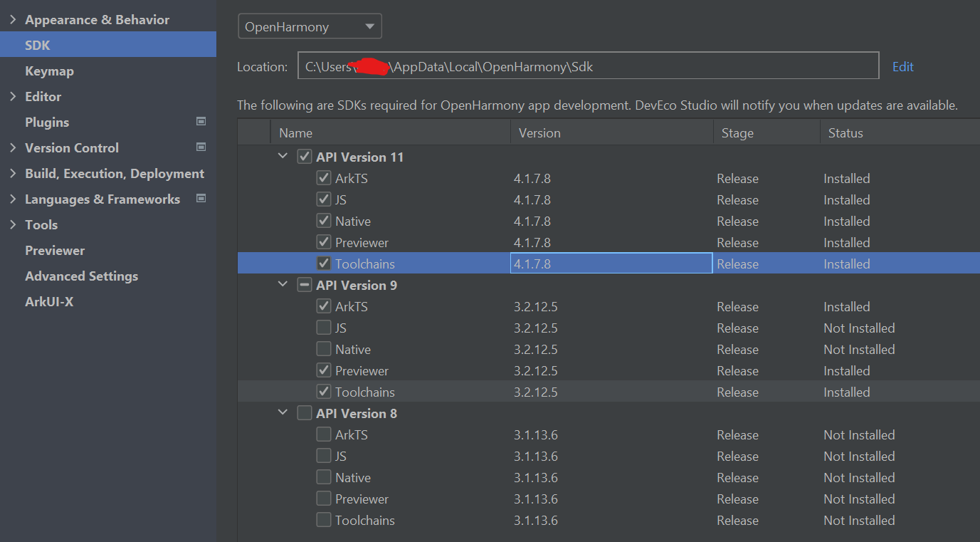Expand the Tools settings section

coord(13,224)
